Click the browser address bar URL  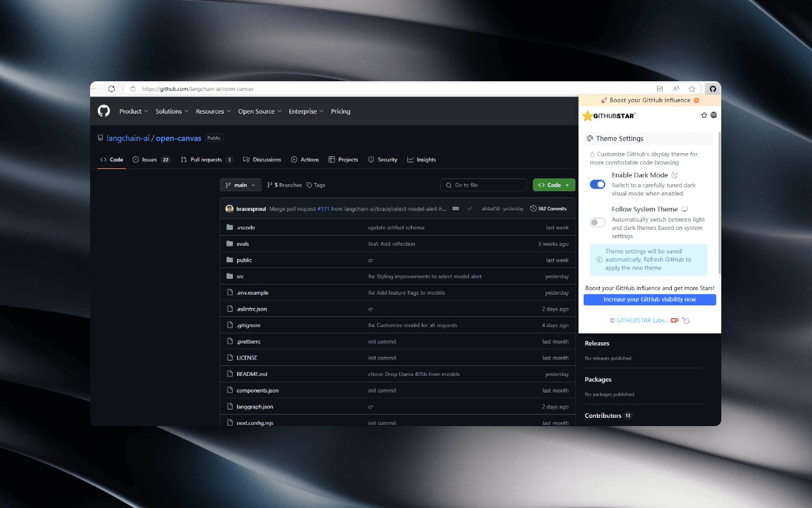click(197, 89)
